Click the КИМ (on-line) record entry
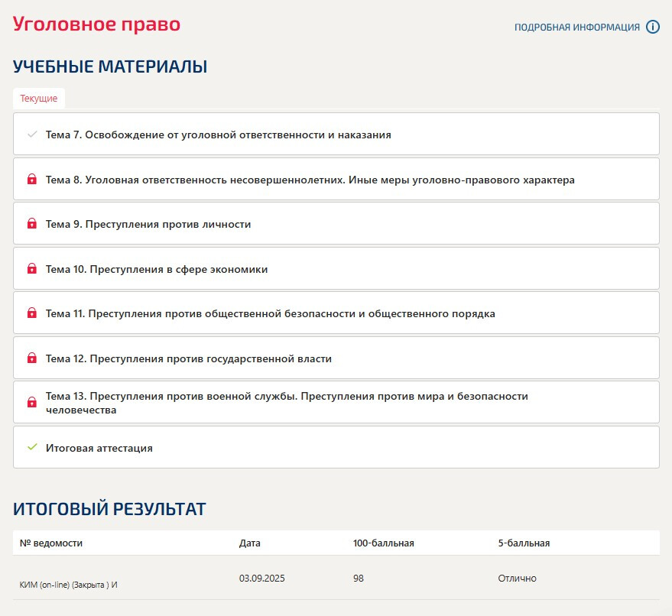Image resolution: width=672 pixels, height=616 pixels. [x=68, y=585]
